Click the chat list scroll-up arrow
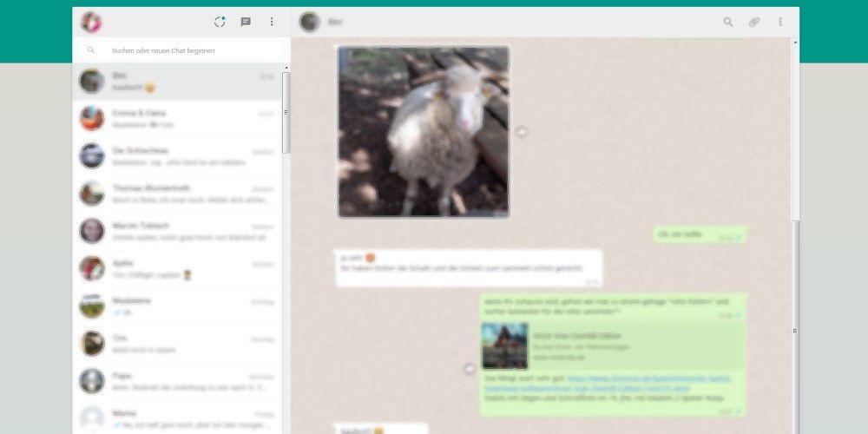This screenshot has width=868, height=434. tap(286, 68)
